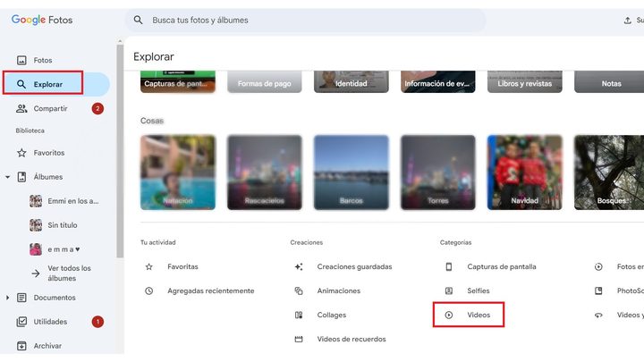Image resolution: width=644 pixels, height=362 pixels.
Task: Open the Natación thumbnail under Cosas
Action: pos(177,173)
